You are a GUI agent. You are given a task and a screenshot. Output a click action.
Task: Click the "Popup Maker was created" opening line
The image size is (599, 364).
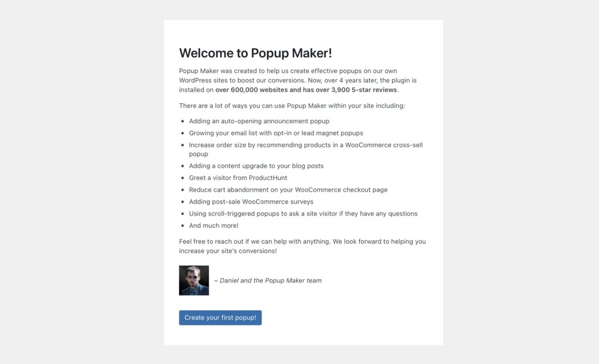pyautogui.click(x=288, y=71)
